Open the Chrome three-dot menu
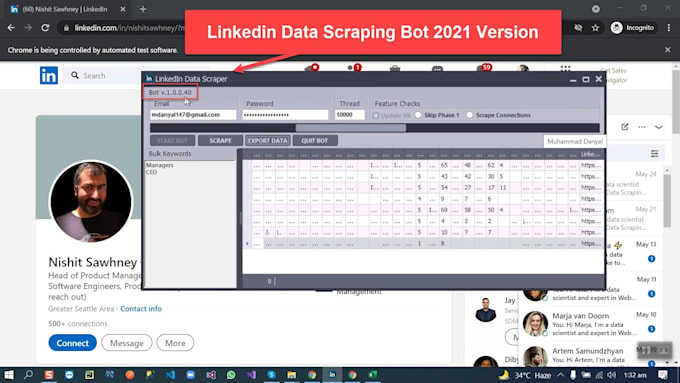The width and height of the screenshot is (680, 383). 669,28
